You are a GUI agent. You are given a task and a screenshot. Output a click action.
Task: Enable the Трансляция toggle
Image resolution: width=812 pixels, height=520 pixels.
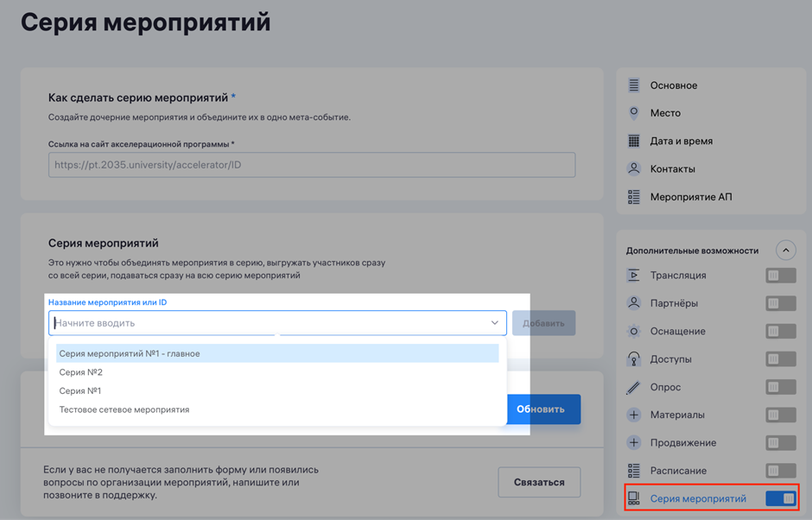coord(780,276)
